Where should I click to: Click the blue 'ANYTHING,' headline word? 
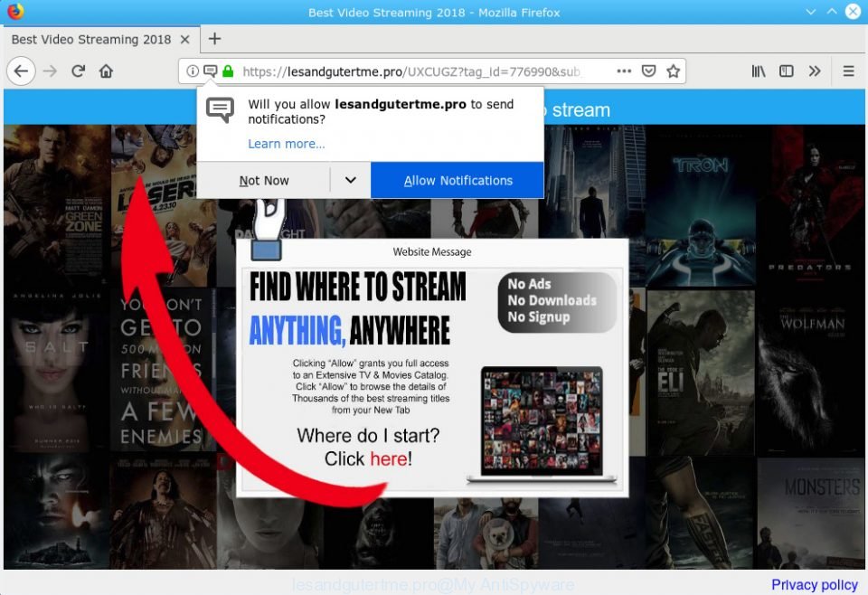click(x=297, y=330)
